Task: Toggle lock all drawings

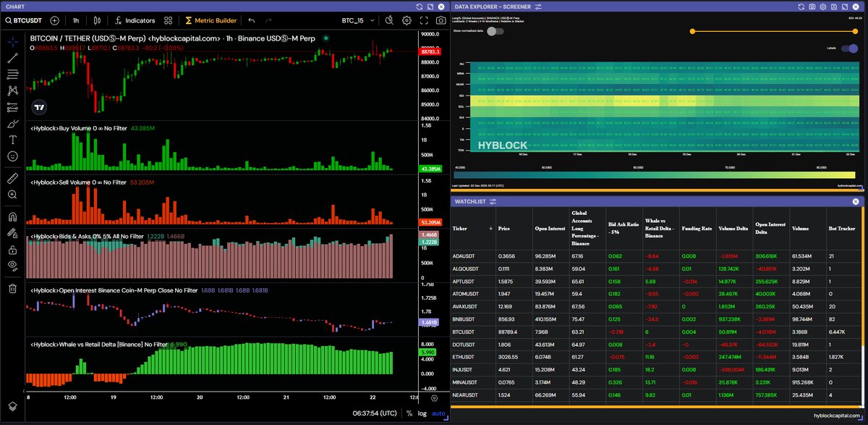Action: (12, 250)
